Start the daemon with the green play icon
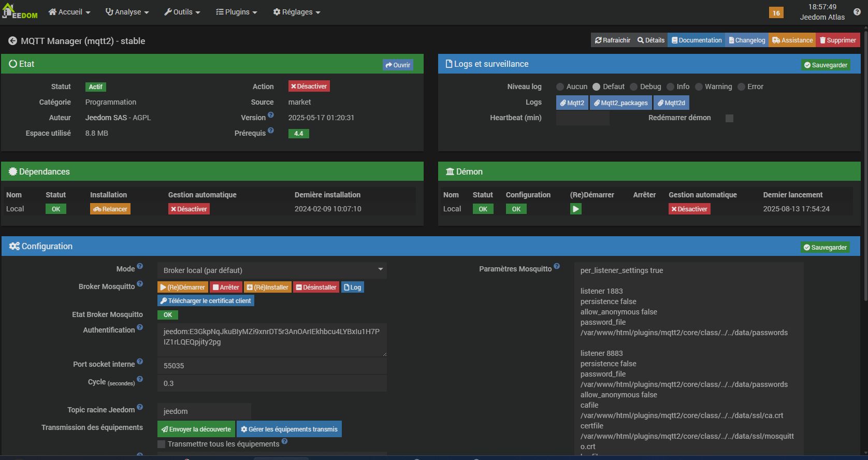This screenshot has height=460, width=868. pyautogui.click(x=575, y=209)
